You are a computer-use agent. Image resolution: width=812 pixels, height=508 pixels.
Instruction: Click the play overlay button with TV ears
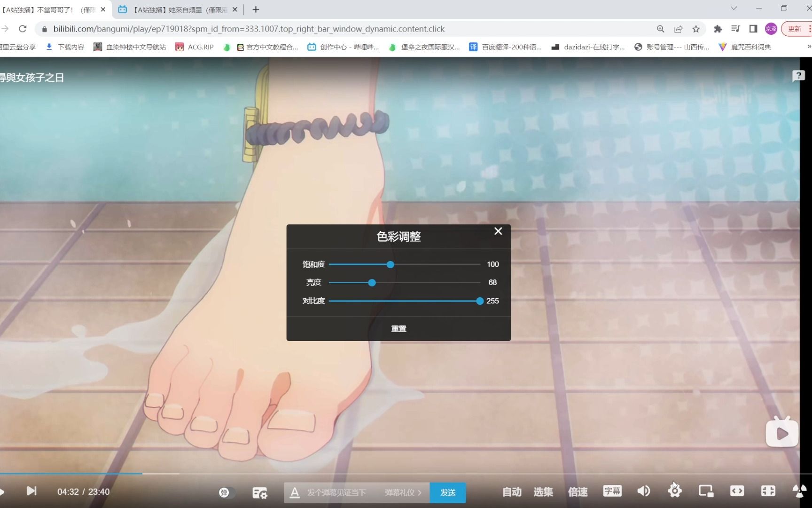pos(782,432)
